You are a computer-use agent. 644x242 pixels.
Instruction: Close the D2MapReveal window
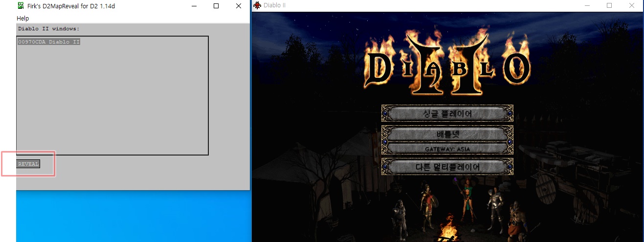pos(239,6)
